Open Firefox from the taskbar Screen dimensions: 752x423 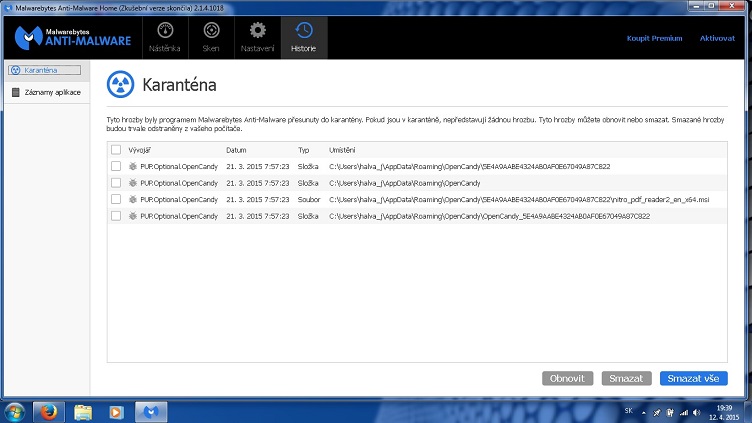[48, 412]
